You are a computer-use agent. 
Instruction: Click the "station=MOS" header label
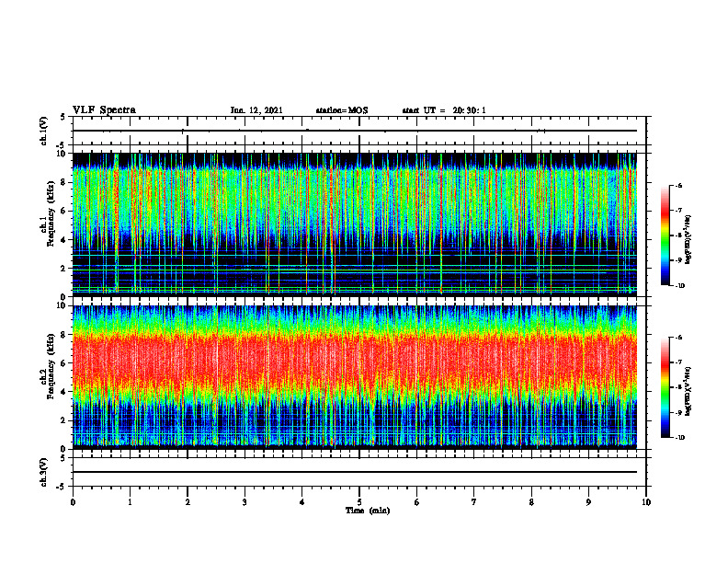[x=342, y=110]
